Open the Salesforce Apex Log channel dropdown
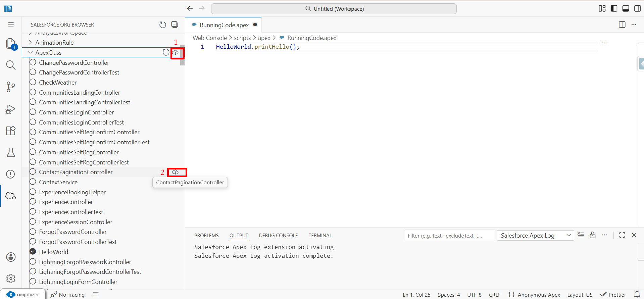644x299 pixels. (x=536, y=235)
